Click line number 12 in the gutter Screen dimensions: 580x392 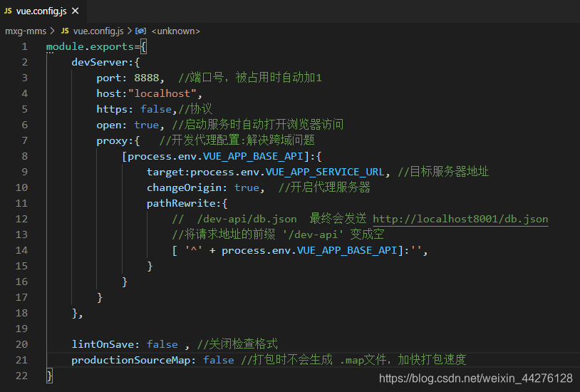21,219
